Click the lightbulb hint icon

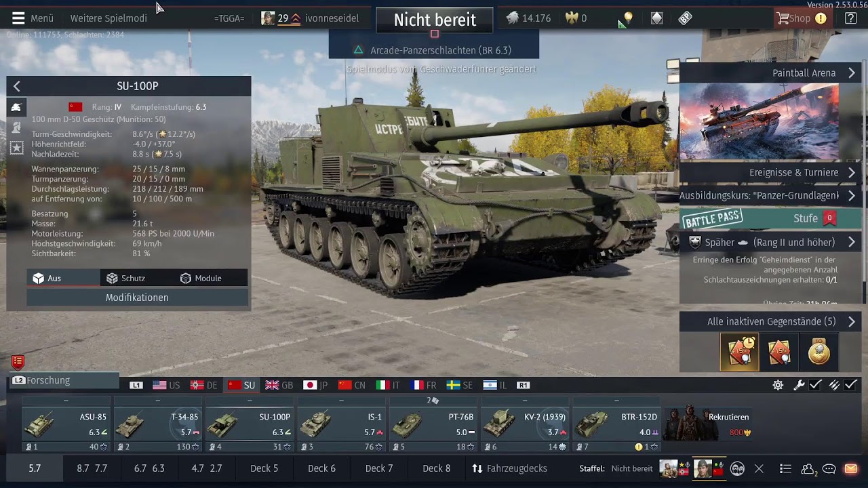[x=628, y=18]
